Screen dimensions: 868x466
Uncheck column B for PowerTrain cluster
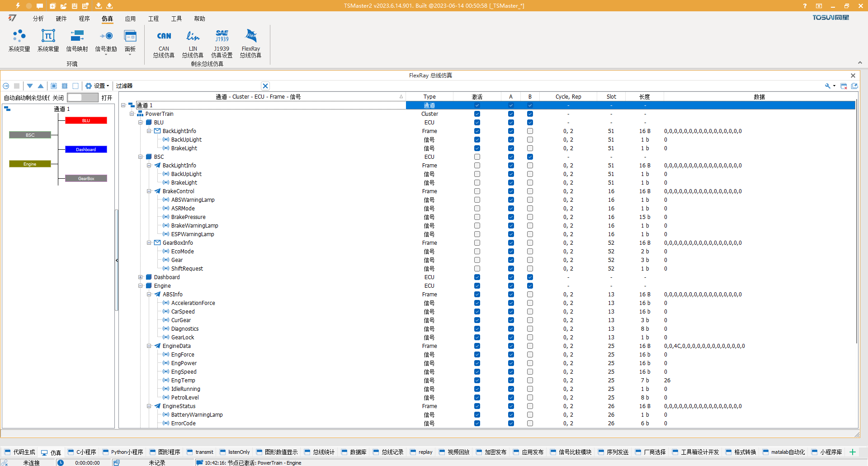pos(530,114)
